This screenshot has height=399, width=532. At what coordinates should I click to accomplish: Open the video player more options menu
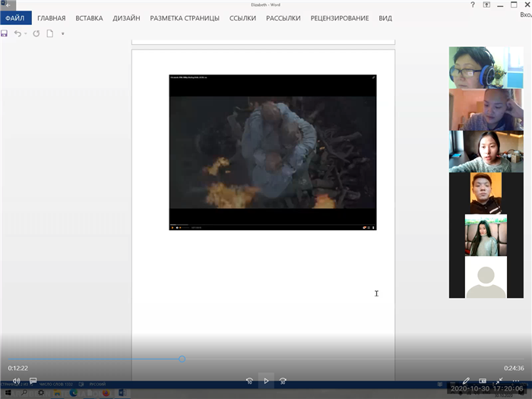pyautogui.click(x=518, y=380)
